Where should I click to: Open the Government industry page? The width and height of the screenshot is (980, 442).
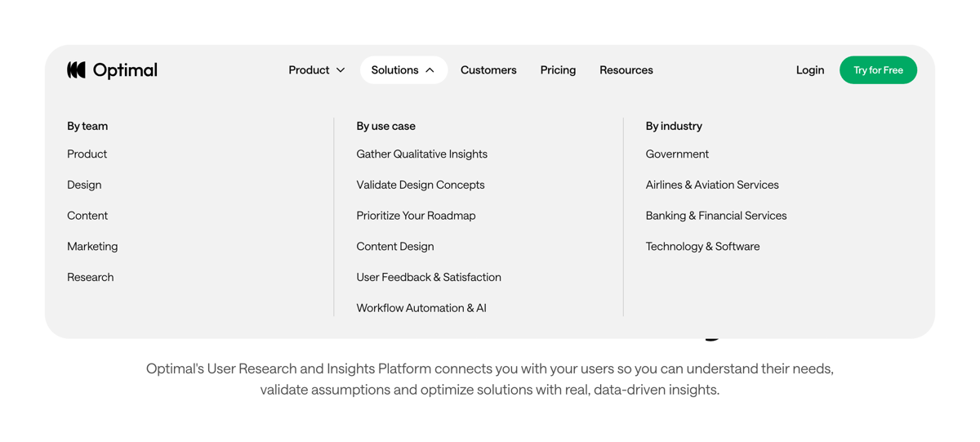pos(677,154)
